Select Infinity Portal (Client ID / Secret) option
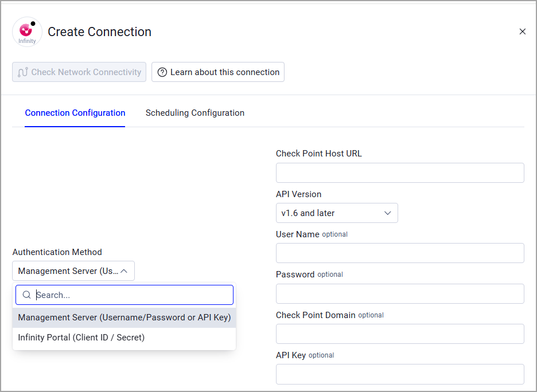This screenshot has height=392, width=537. click(x=124, y=338)
